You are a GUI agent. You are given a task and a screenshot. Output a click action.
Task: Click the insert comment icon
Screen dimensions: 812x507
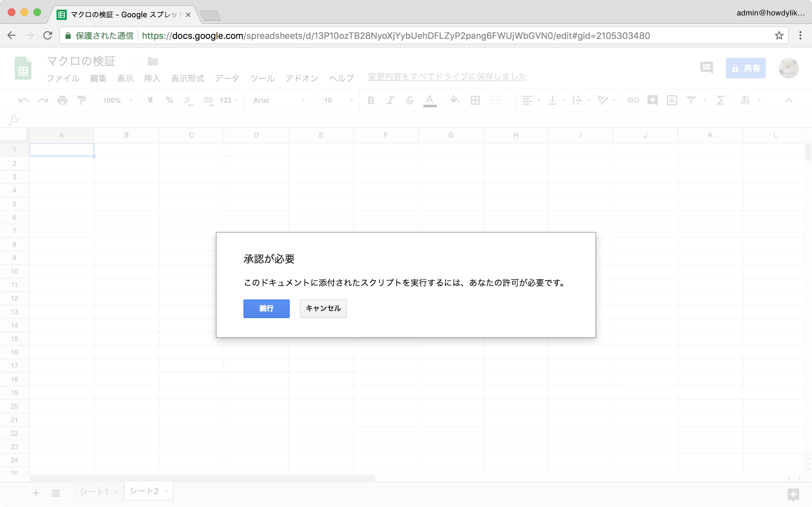coord(652,100)
